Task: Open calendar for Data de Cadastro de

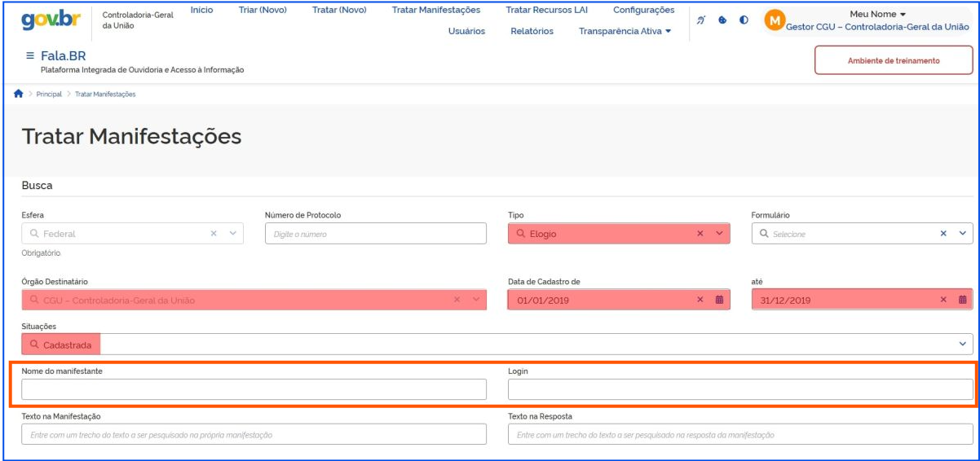Action: [x=719, y=300]
